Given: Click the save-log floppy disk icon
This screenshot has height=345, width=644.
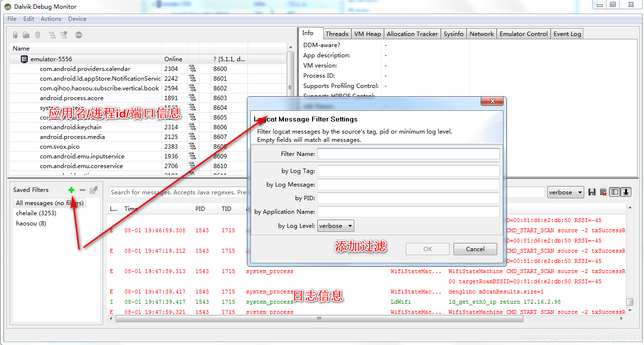Looking at the screenshot, I should (x=592, y=192).
